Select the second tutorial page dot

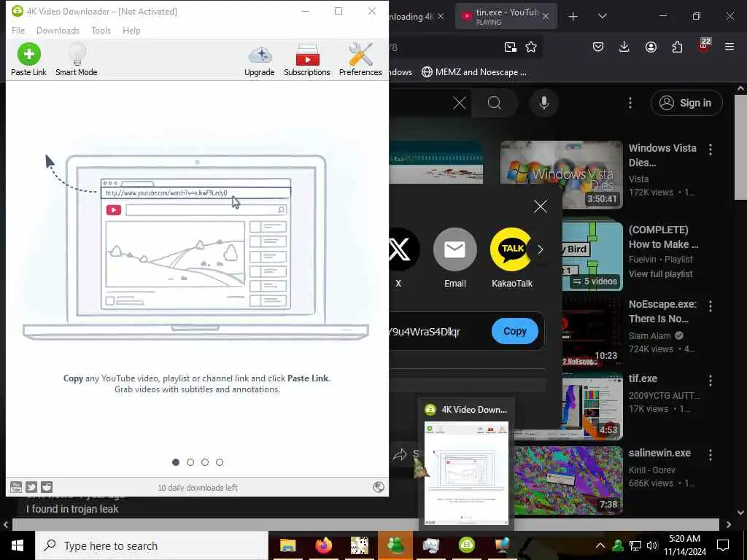tap(190, 462)
